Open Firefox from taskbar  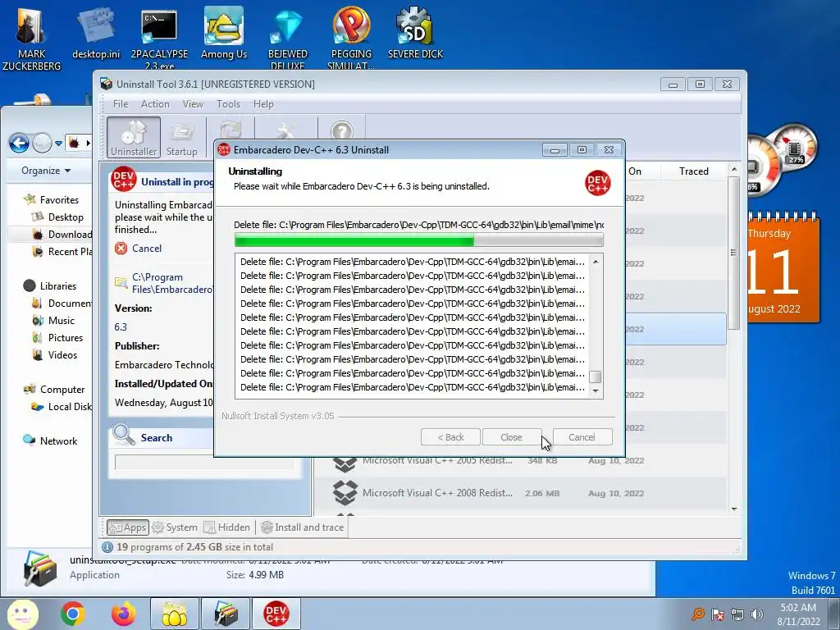pos(124,614)
